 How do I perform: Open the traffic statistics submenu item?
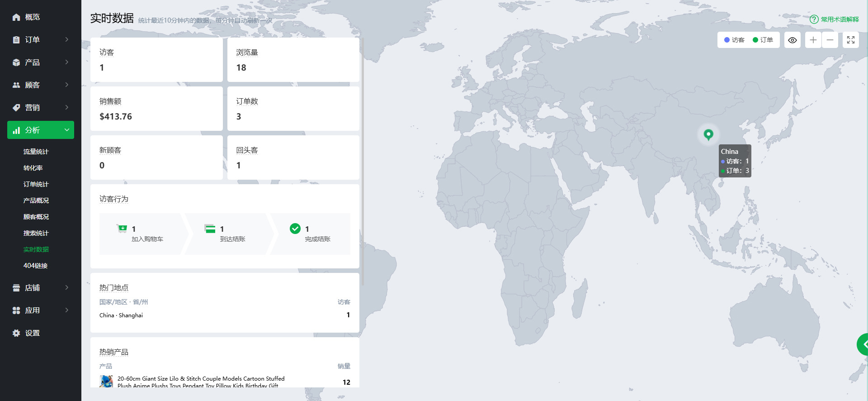36,152
